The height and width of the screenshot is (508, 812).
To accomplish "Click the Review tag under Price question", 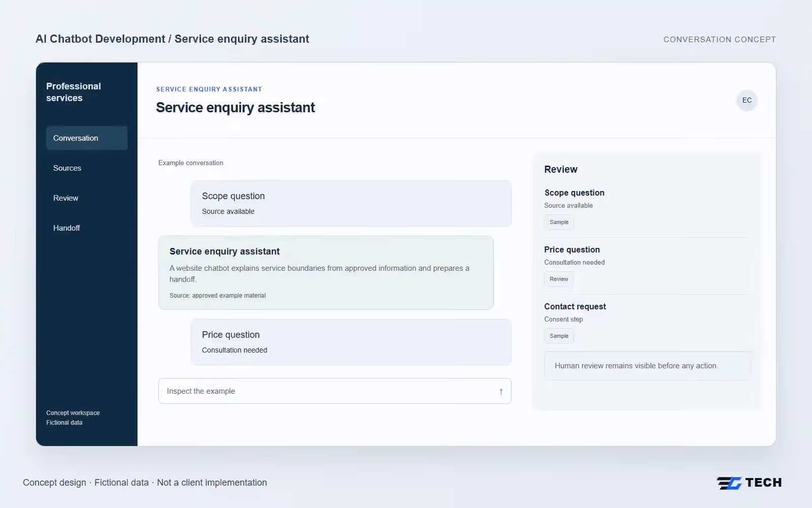I will click(x=559, y=279).
